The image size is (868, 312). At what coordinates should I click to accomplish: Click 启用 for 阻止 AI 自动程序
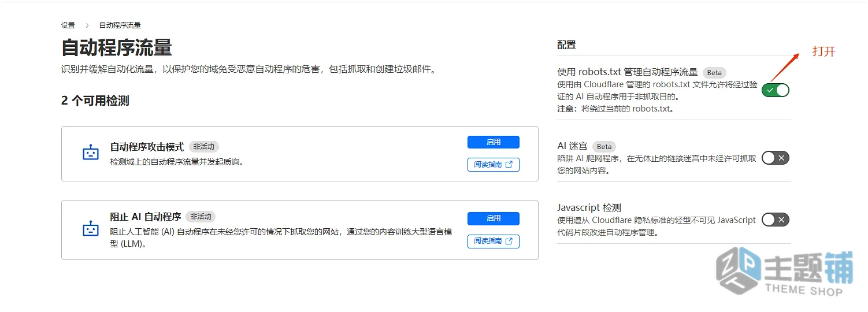(x=494, y=218)
